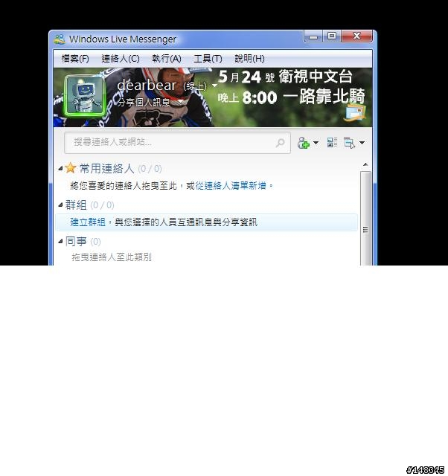448x476 pixels.
Task: Click the dearbear display name
Action: (x=147, y=86)
